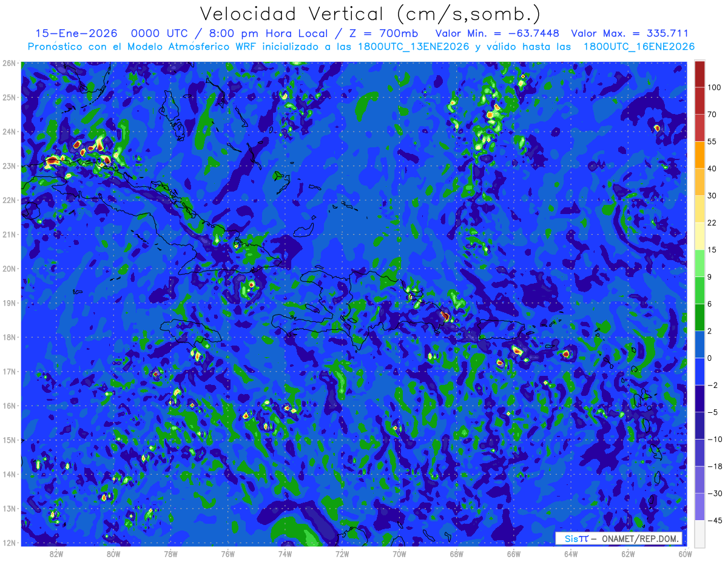Click the latitude label '16N'
728x562 pixels.
click(9, 406)
